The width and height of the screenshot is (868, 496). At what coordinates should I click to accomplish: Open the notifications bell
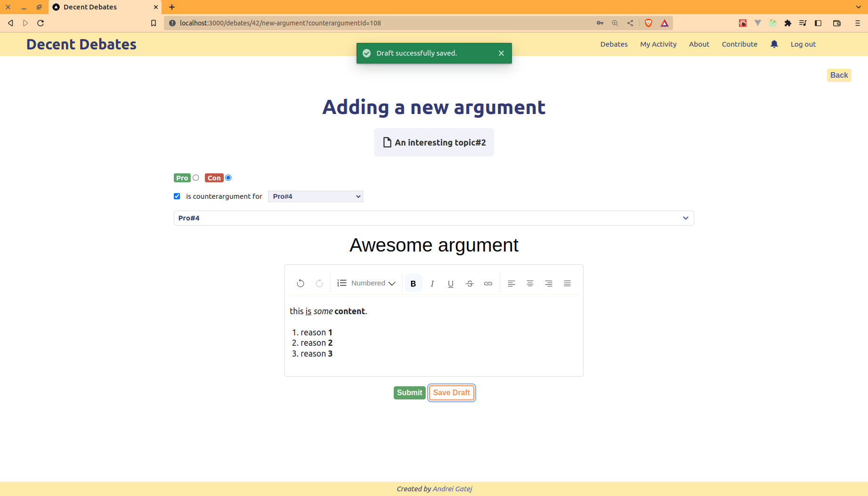pos(774,44)
